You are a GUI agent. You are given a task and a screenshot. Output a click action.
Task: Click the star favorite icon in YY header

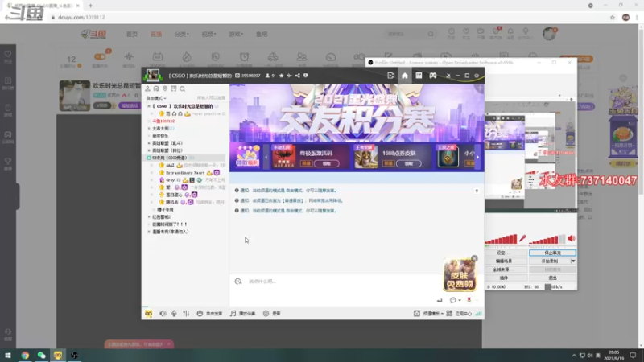281,76
